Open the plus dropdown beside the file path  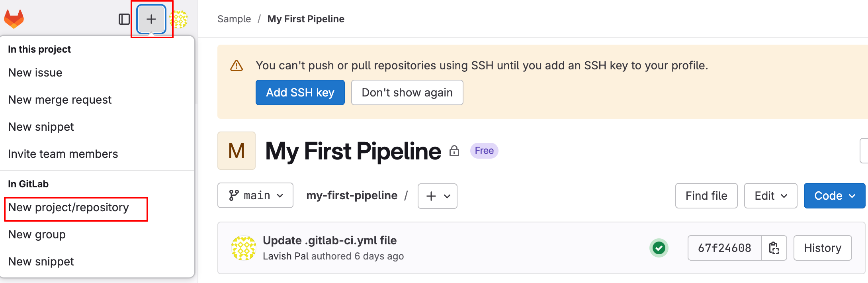437,196
